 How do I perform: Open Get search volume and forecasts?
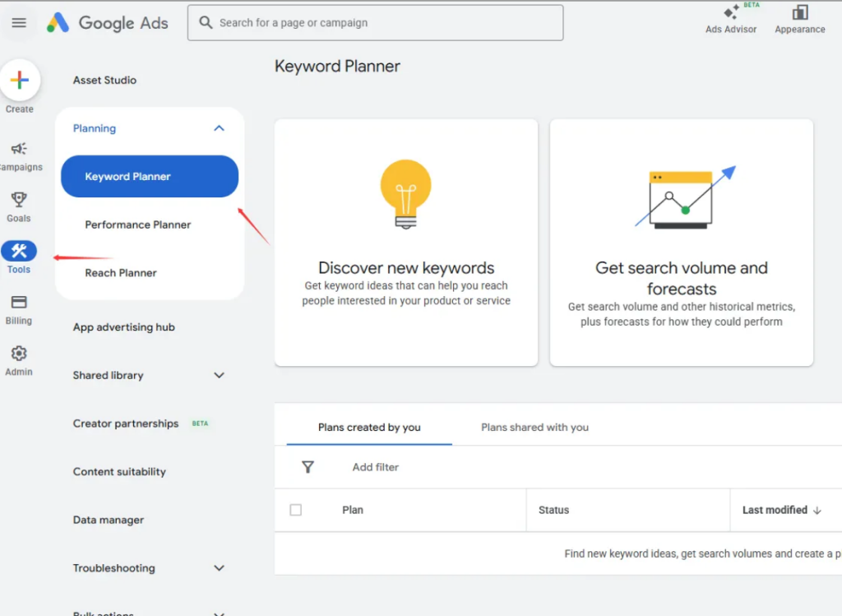pyautogui.click(x=681, y=243)
